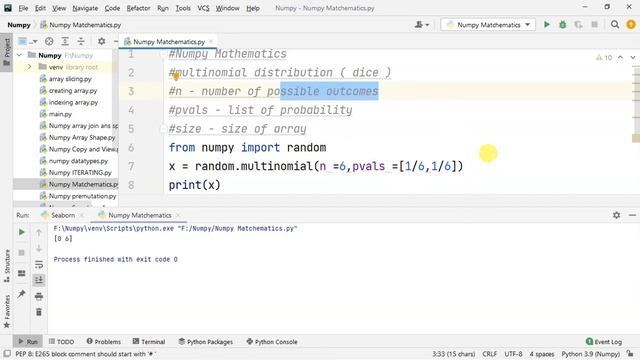
Task: Restore layout icon in Run panel
Action: pyautogui.click(x=22, y=273)
